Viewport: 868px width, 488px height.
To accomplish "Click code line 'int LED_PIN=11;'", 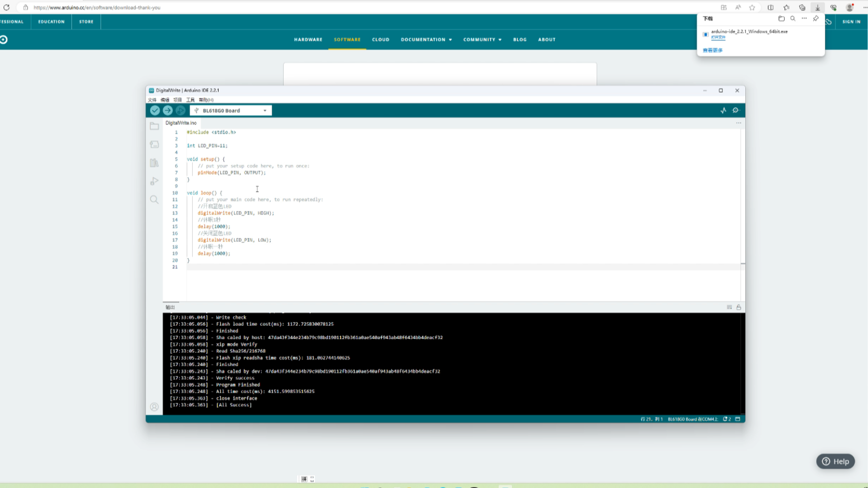I will pyautogui.click(x=207, y=146).
